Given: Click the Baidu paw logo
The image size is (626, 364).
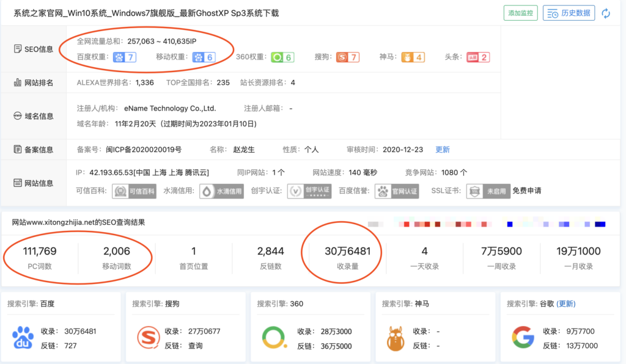Looking at the screenshot, I should pyautogui.click(x=23, y=337).
